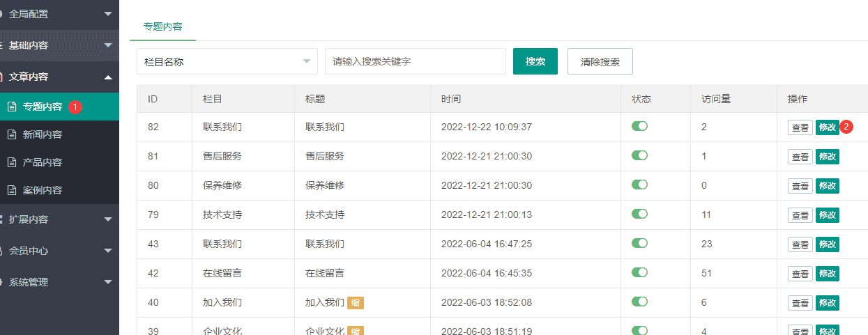Screen dimensions: 868x335
Task: Click 售后服务 in the 标题 column
Action: tap(325, 157)
